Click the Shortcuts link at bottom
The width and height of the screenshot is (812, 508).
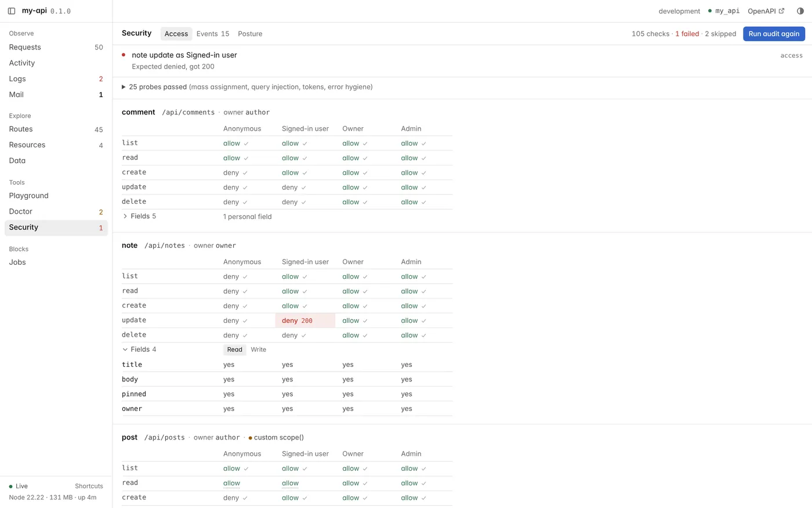click(x=89, y=486)
